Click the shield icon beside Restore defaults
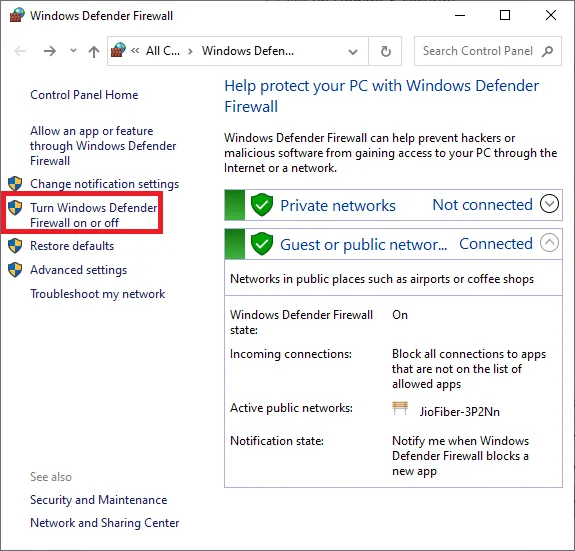 pyautogui.click(x=15, y=246)
